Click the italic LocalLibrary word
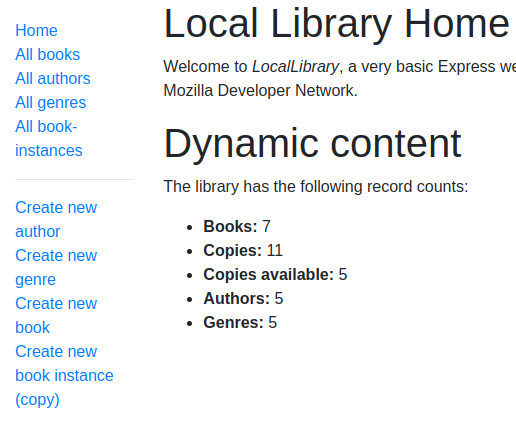Viewport: 516px width, 425px height. (295, 67)
